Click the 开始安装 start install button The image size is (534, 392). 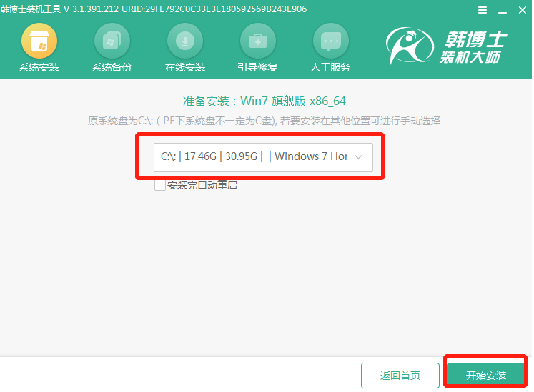point(485,376)
